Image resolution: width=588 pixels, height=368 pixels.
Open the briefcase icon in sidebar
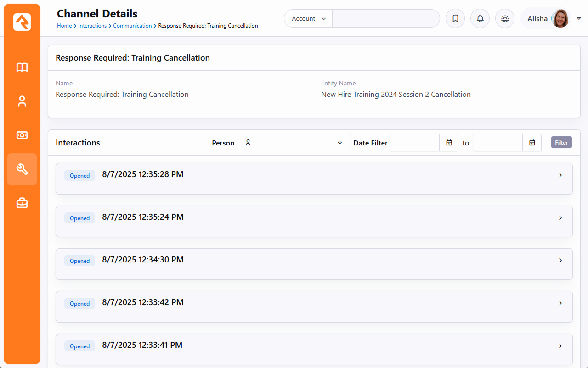[22, 203]
